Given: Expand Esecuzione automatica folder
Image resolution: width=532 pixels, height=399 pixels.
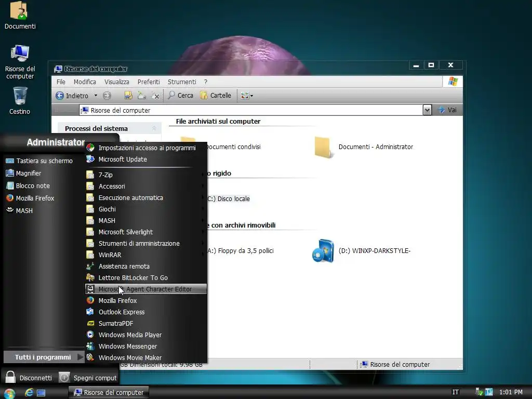Looking at the screenshot, I should [x=145, y=198].
